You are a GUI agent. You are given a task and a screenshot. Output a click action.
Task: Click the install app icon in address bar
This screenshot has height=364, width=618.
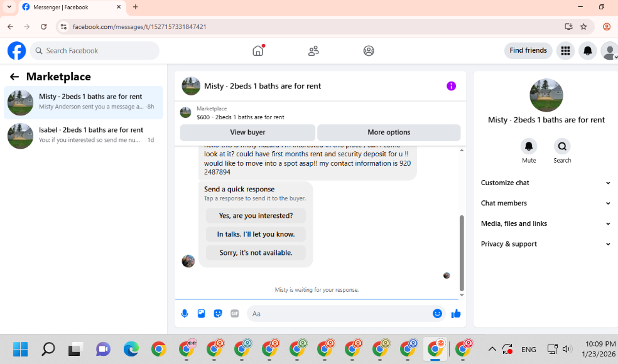(568, 27)
